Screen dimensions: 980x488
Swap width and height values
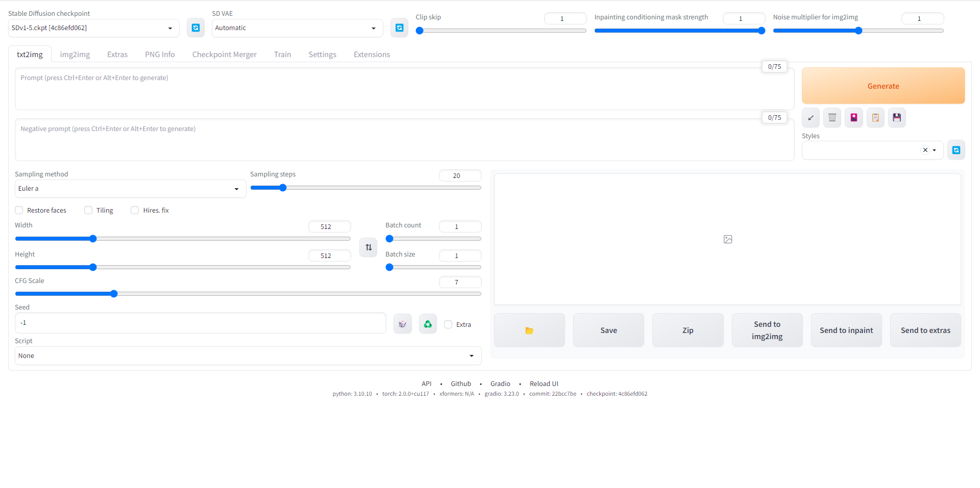[x=369, y=247]
